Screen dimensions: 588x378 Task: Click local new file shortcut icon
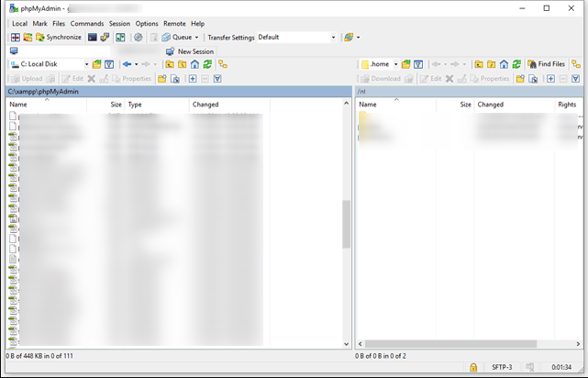(x=175, y=79)
